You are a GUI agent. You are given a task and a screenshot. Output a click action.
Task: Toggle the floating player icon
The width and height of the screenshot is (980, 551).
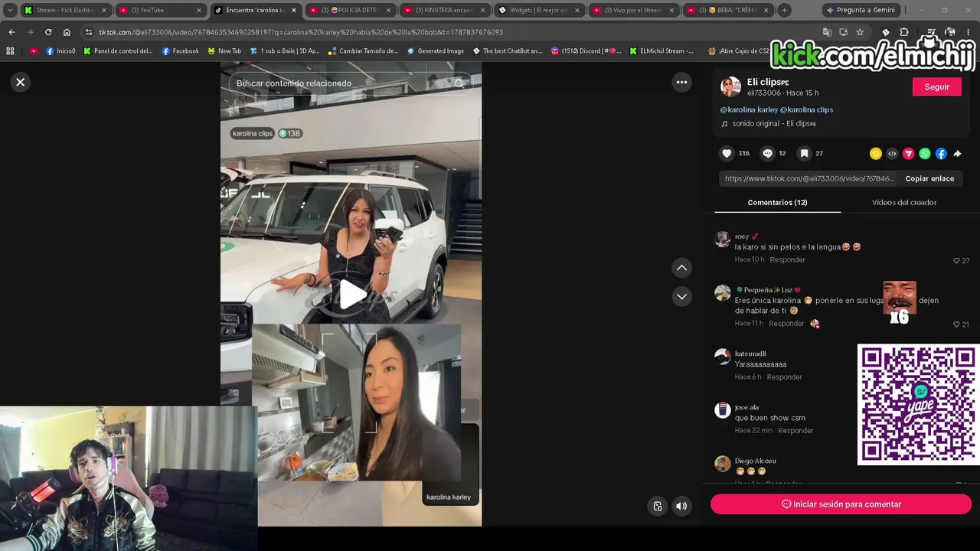[x=658, y=506]
